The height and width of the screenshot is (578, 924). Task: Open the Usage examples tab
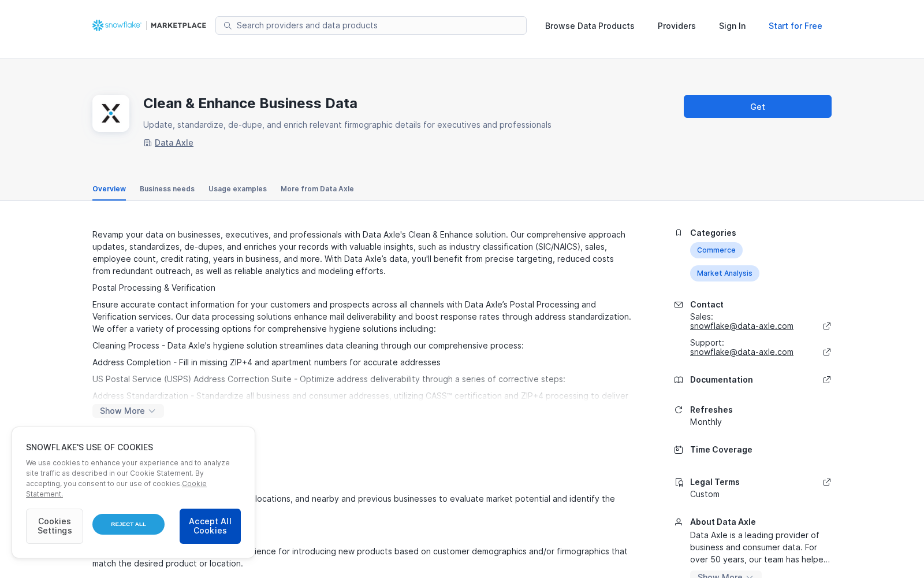click(237, 189)
